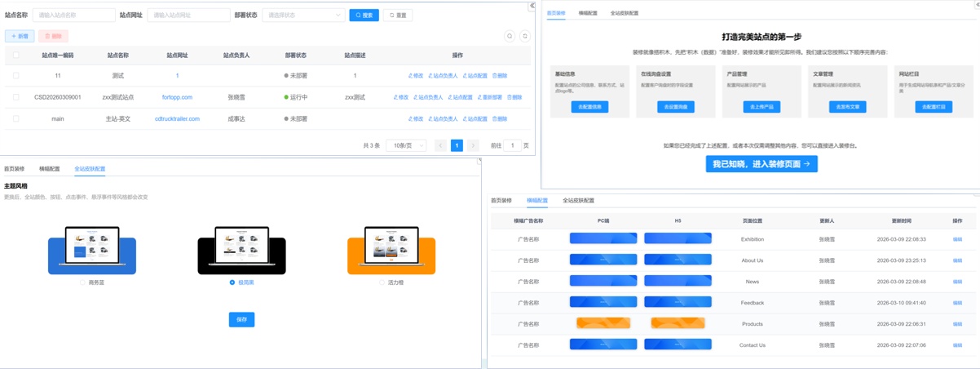980x369 pixels.
Task: Click the blue 搜索 search button
Action: tap(364, 15)
